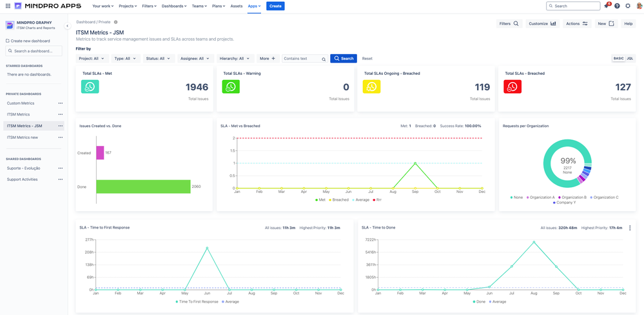
Task: Open the Status: All filter dropdown
Action: (x=159, y=59)
